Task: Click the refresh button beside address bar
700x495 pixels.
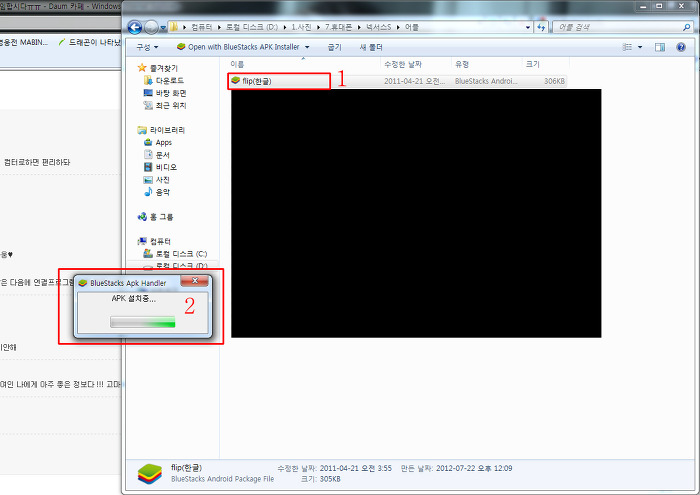Action: (541, 27)
